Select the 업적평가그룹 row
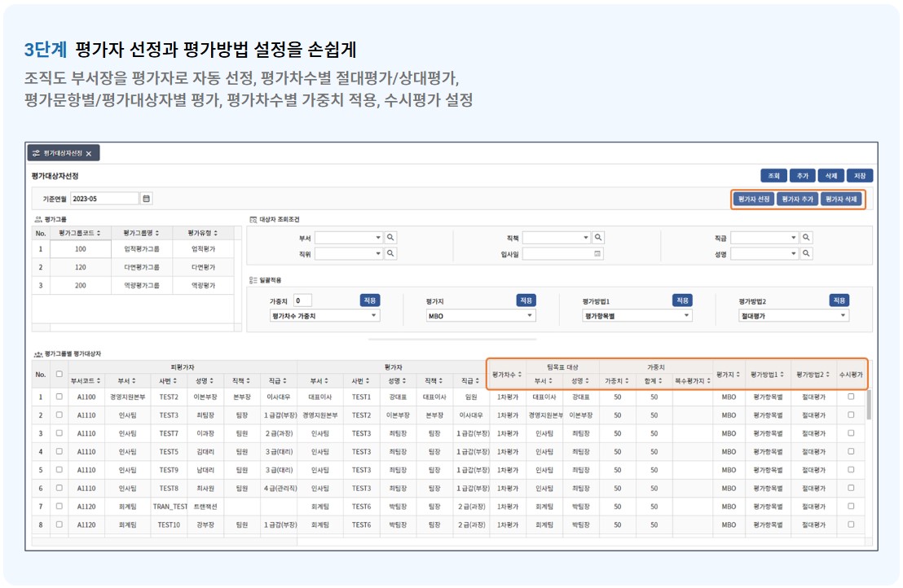The width and height of the screenshot is (903, 588). tap(133, 249)
